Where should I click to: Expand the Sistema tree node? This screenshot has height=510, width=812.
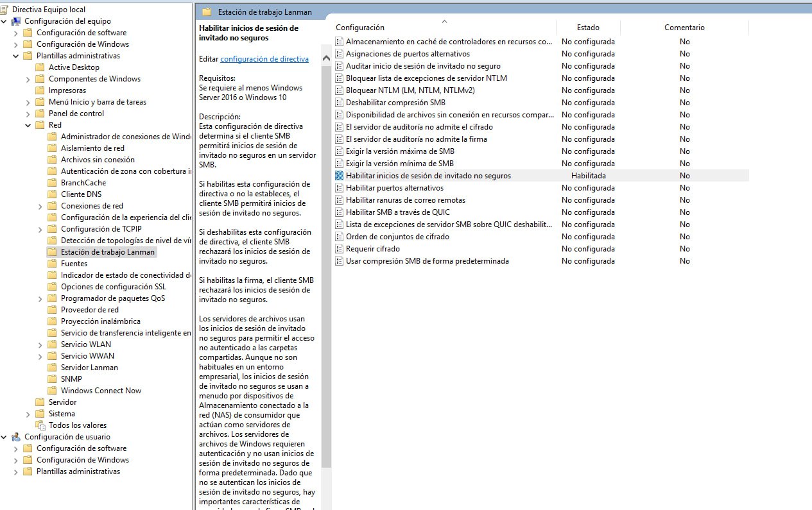pyautogui.click(x=28, y=414)
